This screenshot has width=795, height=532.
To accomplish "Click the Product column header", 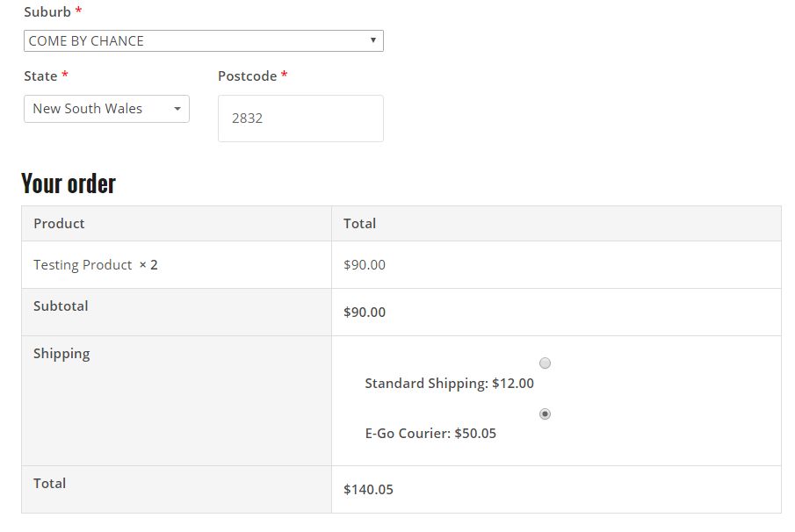I will [x=59, y=224].
